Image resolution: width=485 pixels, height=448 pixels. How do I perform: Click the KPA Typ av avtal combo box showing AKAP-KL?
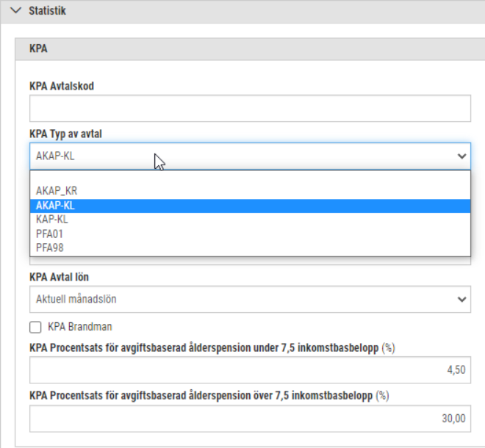pyautogui.click(x=250, y=156)
